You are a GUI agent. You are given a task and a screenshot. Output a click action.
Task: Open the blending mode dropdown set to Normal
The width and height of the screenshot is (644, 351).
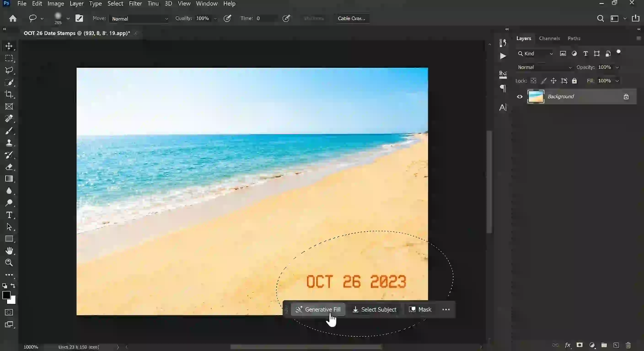[x=545, y=67]
